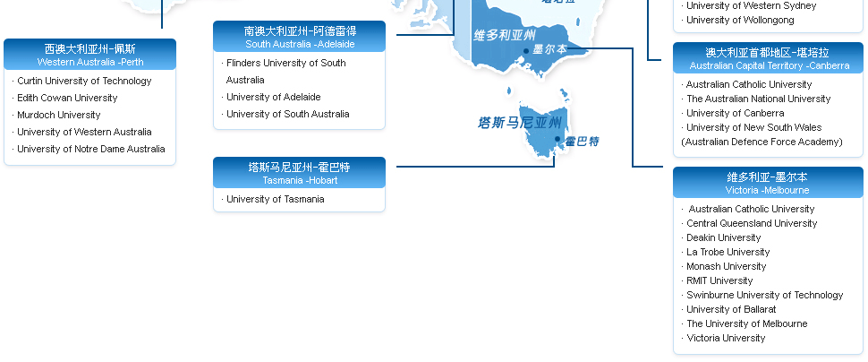Select University of Tasmania
This screenshot has height=362, width=868.
275,199
